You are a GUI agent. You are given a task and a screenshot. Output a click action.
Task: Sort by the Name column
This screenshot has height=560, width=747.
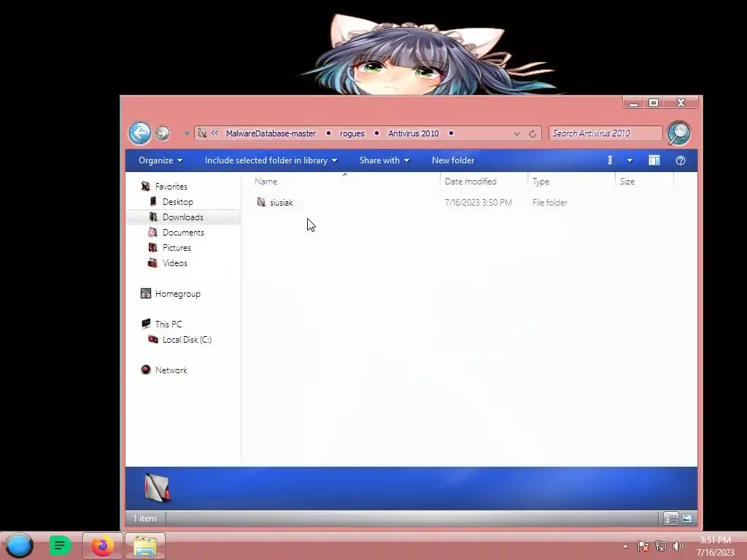point(266,182)
